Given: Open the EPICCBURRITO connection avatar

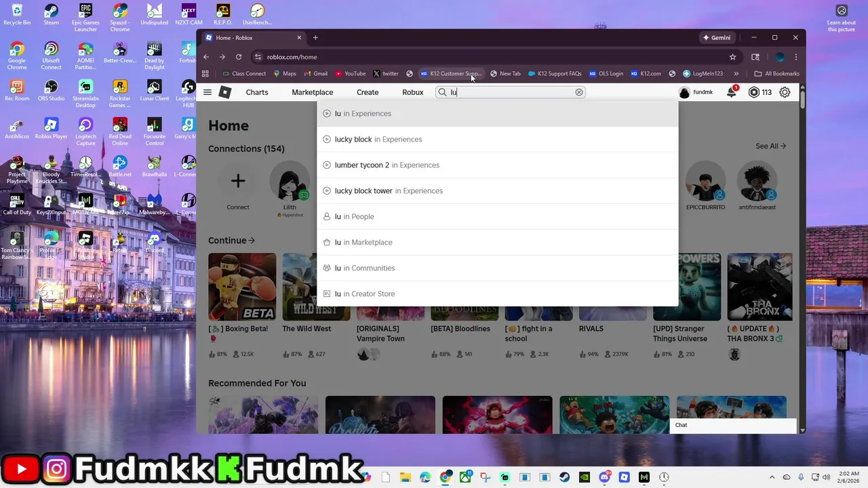Looking at the screenshot, I should click(706, 181).
